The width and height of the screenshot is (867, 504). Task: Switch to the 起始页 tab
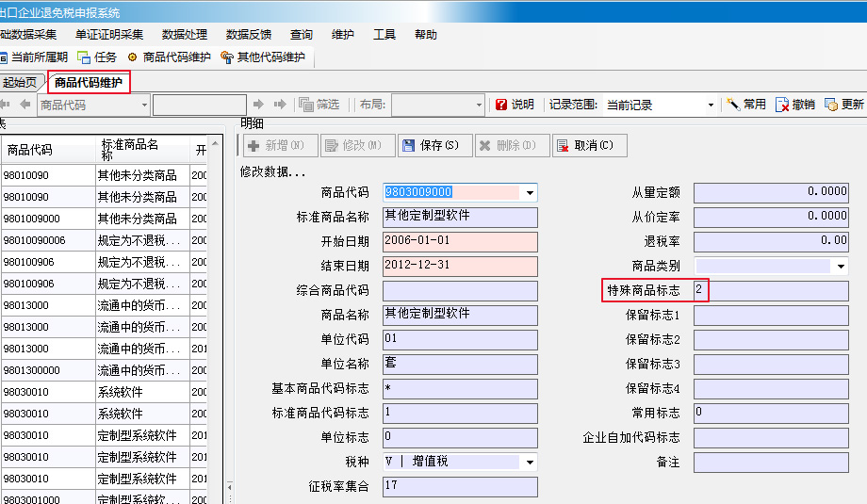(x=20, y=82)
